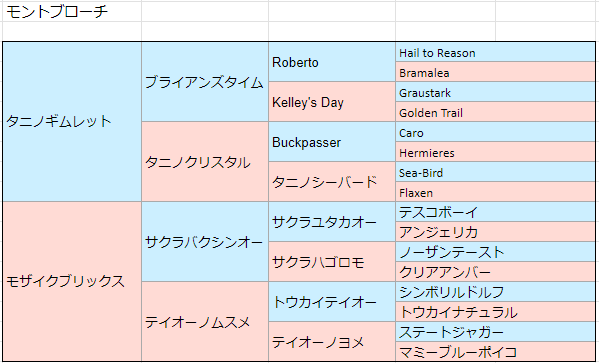Select the タニノクリスタル cell
599x363 pixels.
pos(205,162)
